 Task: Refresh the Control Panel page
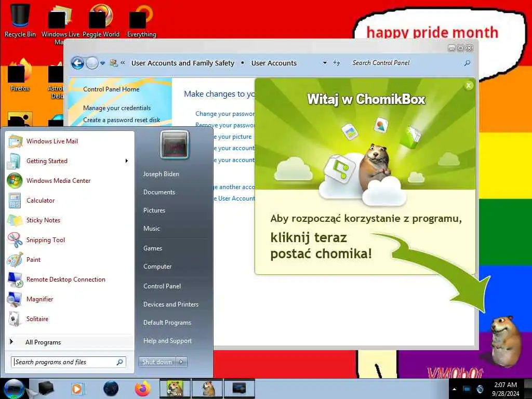click(336, 63)
